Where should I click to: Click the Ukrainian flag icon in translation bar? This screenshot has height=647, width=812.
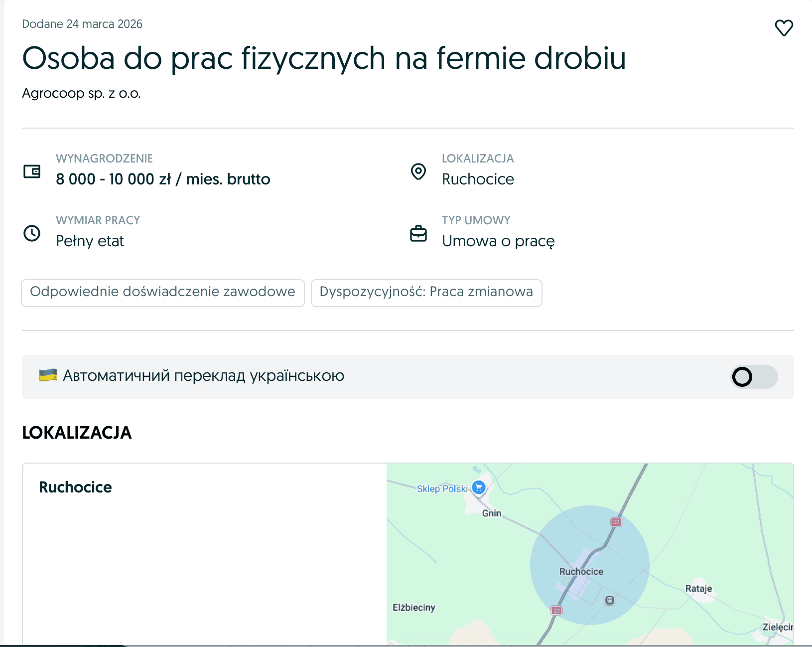click(47, 375)
